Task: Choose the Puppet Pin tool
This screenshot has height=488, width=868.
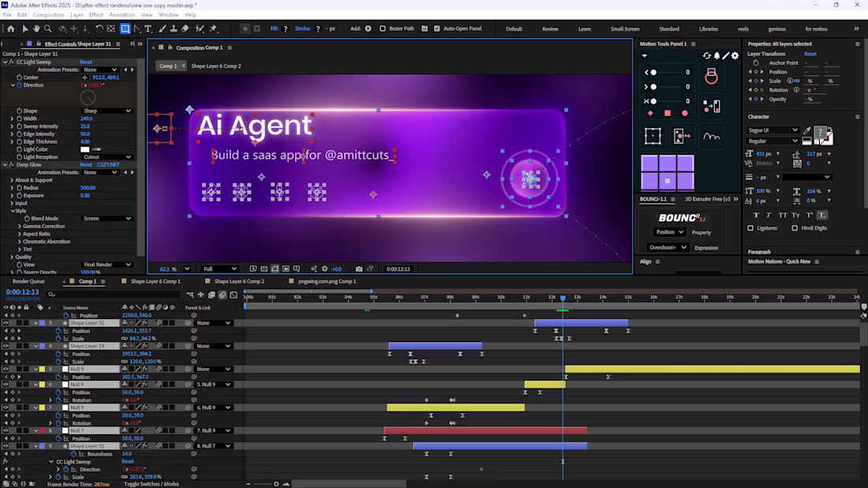Action: (213, 28)
